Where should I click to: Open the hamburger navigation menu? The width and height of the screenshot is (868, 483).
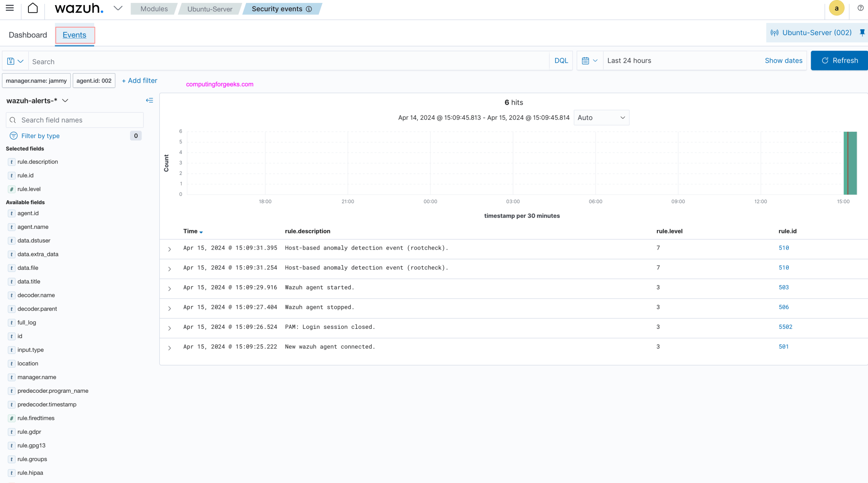10,8
